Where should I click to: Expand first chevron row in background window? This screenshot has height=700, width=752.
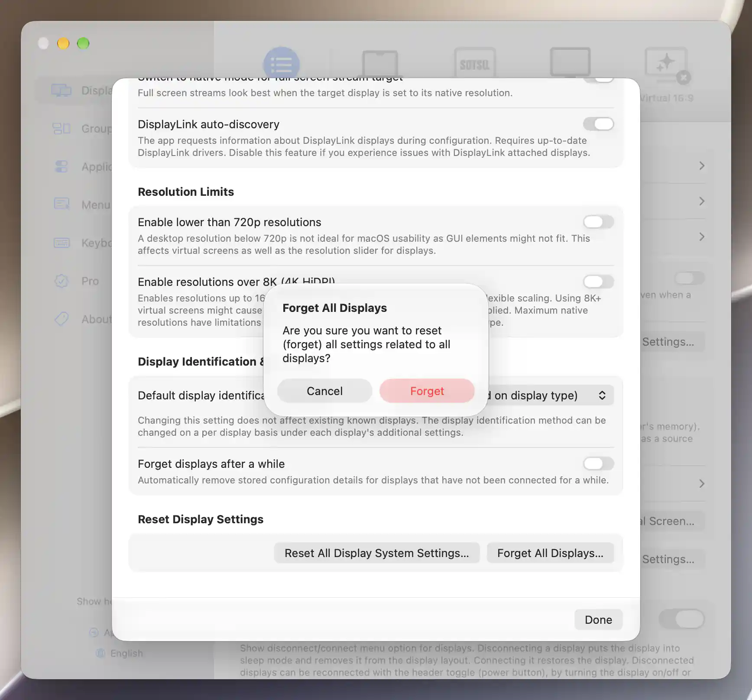(x=702, y=165)
